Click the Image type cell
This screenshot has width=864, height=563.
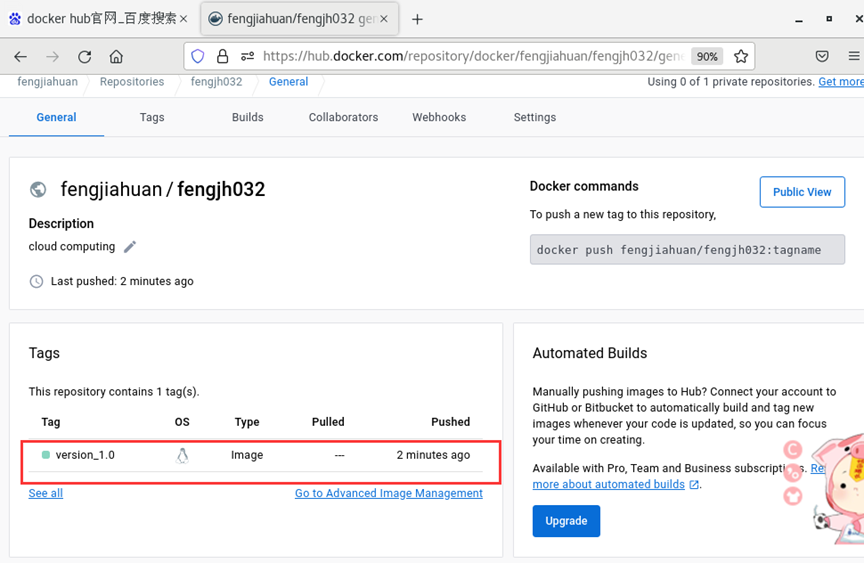point(247,455)
